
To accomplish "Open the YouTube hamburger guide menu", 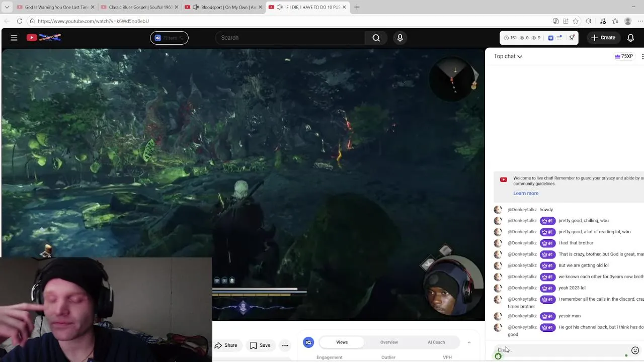I will 14,38.
